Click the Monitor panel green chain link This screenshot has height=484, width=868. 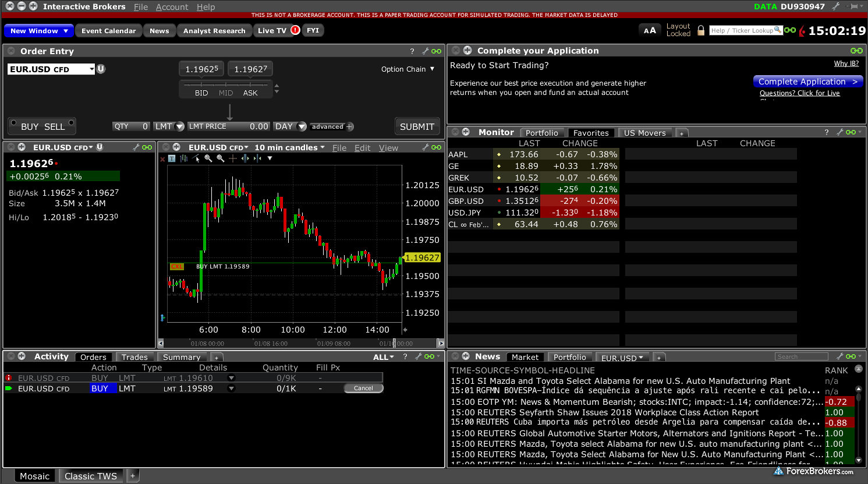point(851,132)
